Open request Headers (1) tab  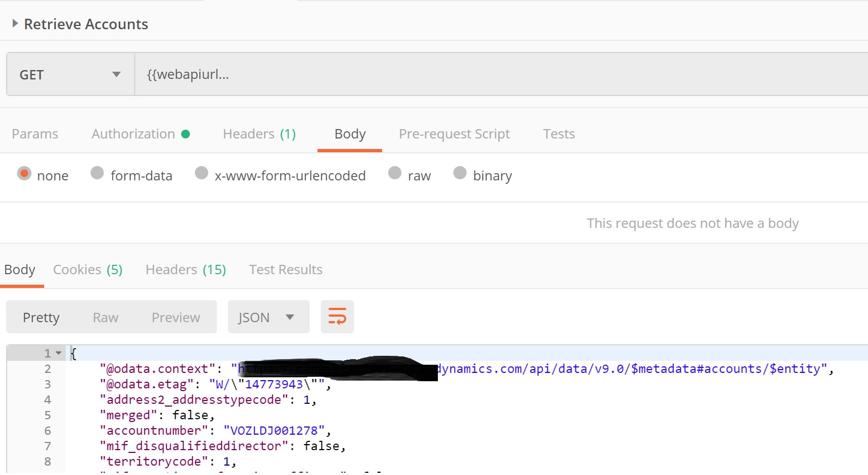click(259, 134)
